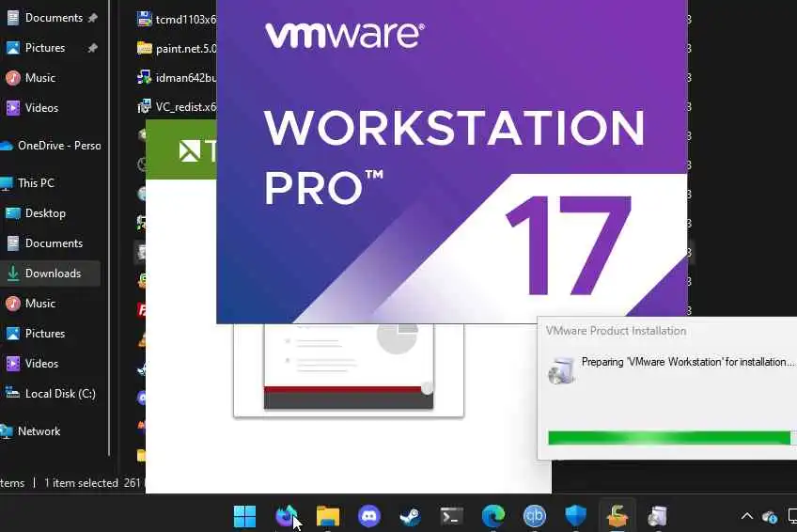
Task: Open the Terminal taskbar icon
Action: click(451, 516)
